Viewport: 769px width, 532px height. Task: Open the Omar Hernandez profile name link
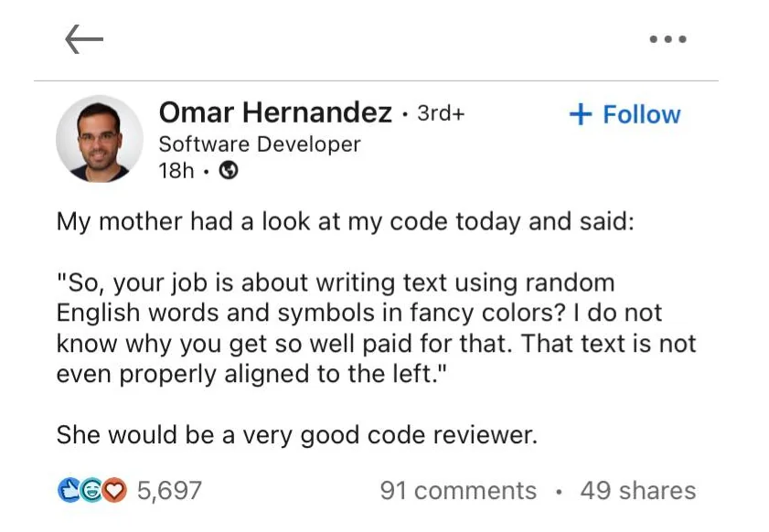(275, 112)
